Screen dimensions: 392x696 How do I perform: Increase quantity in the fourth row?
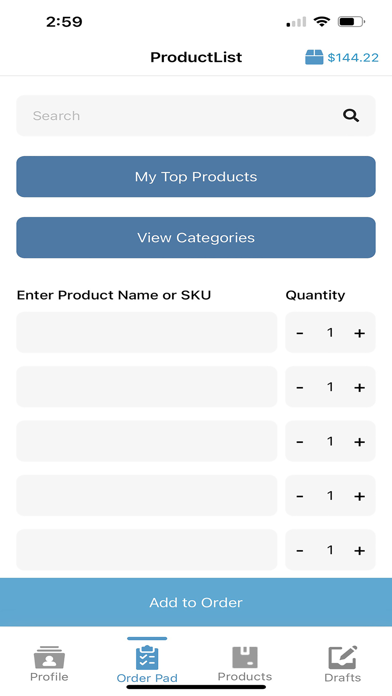click(x=359, y=496)
